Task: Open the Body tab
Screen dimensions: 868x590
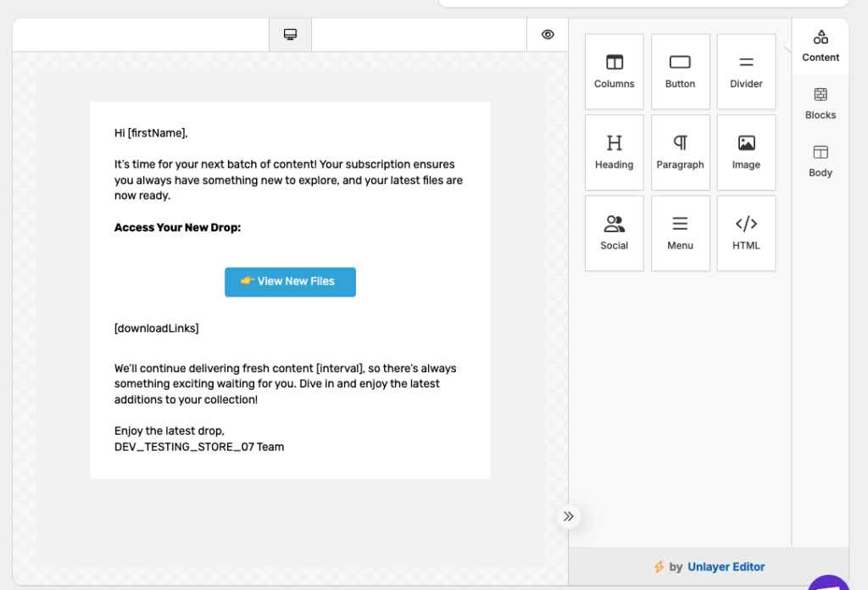Action: [820, 161]
